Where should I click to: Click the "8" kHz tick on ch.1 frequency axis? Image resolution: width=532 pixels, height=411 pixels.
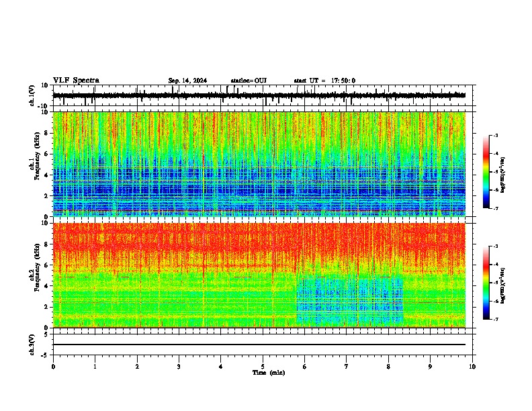(46, 133)
